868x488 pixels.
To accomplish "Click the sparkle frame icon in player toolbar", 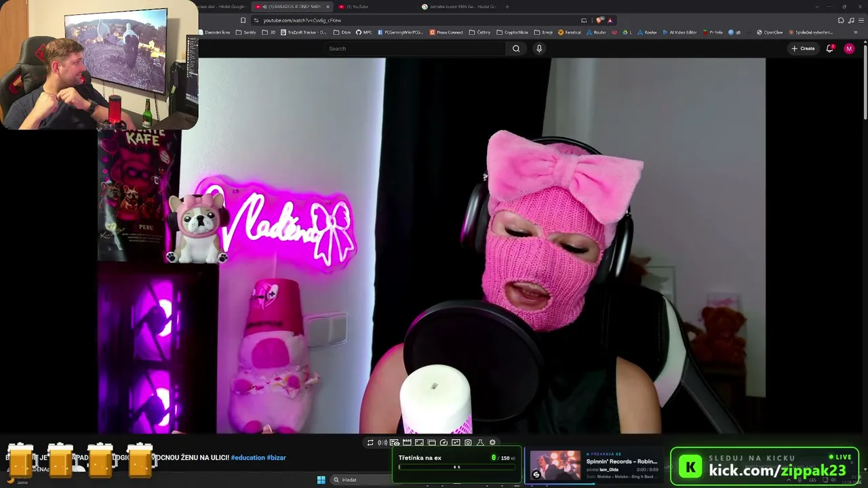I will click(x=456, y=443).
